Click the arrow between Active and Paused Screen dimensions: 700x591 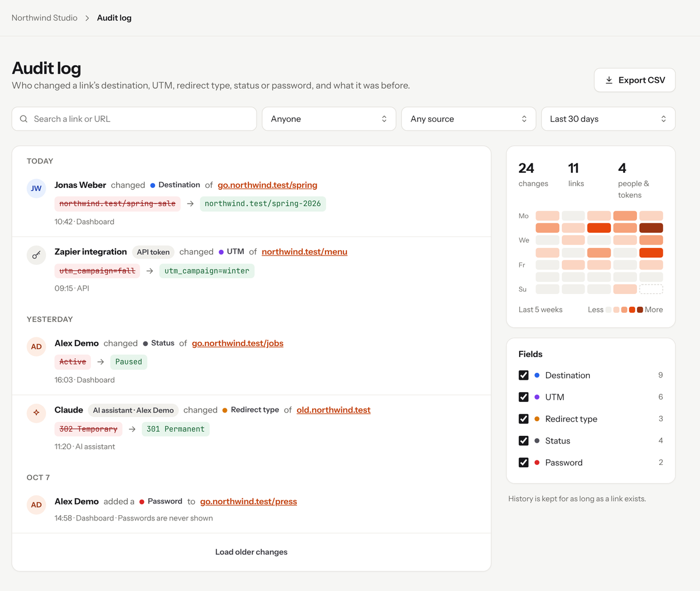click(x=100, y=362)
